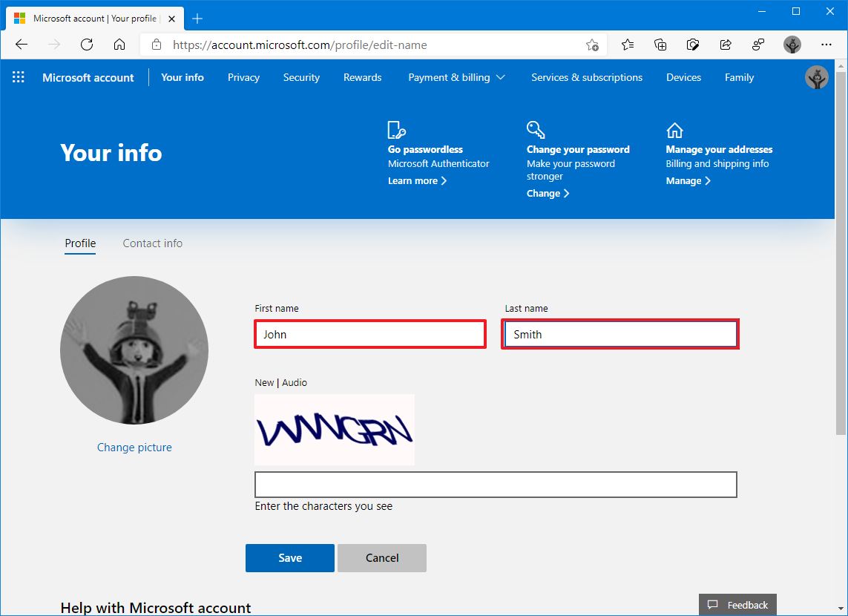This screenshot has width=848, height=616.
Task: Open the Favorites list icon
Action: (x=628, y=45)
